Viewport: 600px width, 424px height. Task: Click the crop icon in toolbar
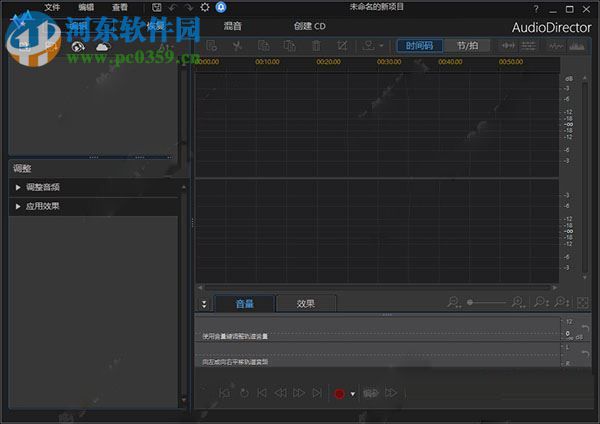[342, 46]
